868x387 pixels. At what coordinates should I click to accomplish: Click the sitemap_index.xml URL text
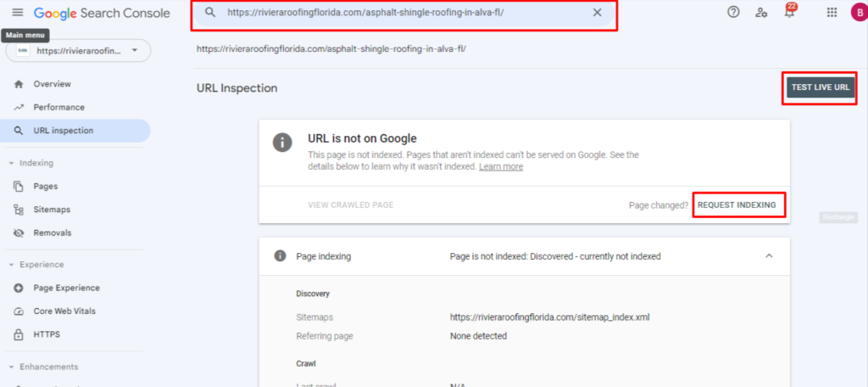click(x=549, y=317)
